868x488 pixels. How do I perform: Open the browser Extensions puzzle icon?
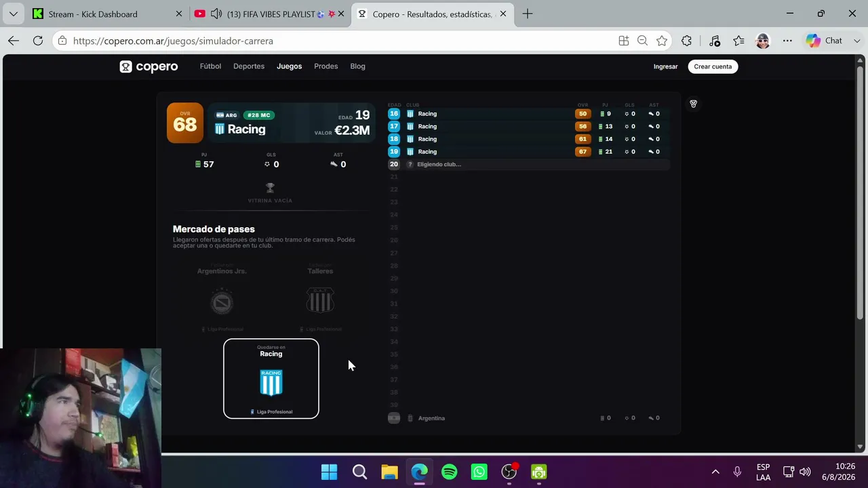tap(687, 41)
